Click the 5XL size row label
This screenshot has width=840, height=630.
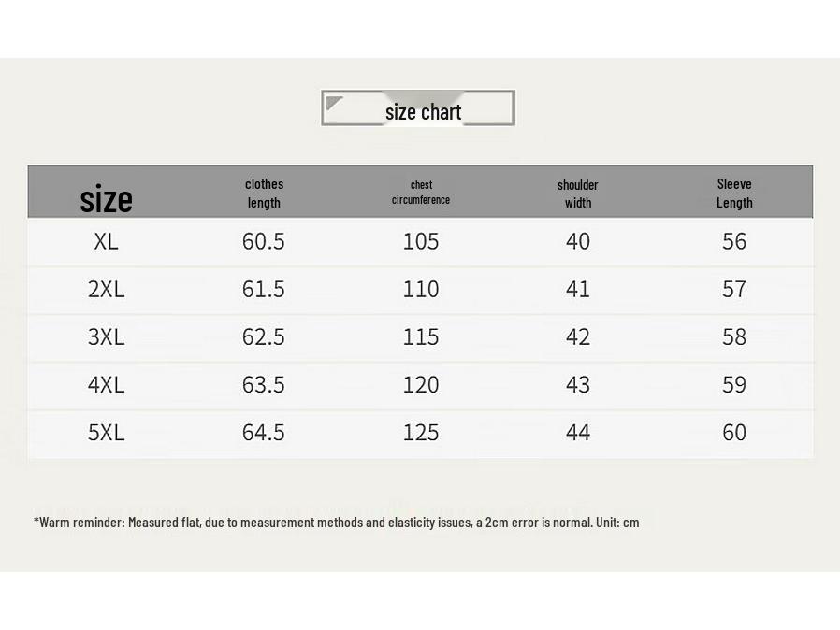click(106, 433)
